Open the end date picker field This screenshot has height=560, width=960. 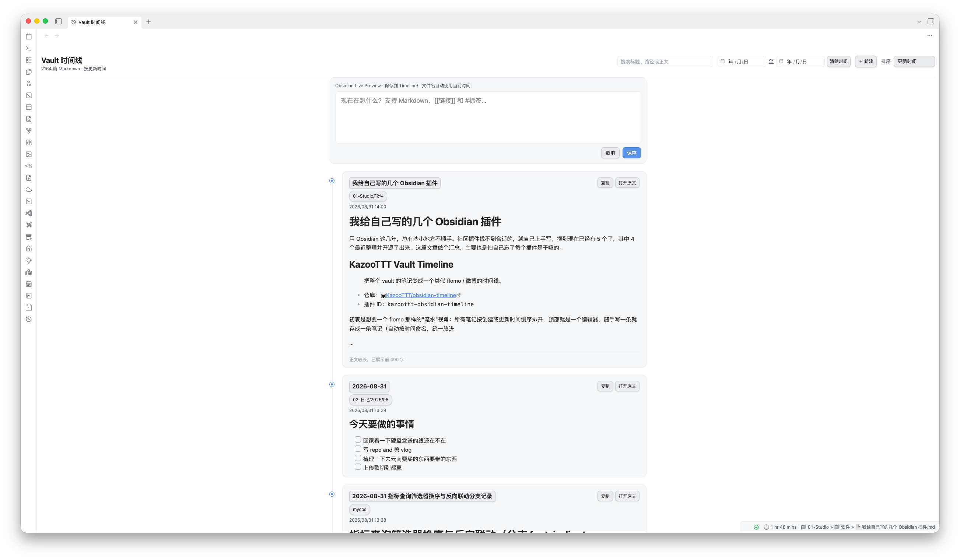tap(800, 62)
